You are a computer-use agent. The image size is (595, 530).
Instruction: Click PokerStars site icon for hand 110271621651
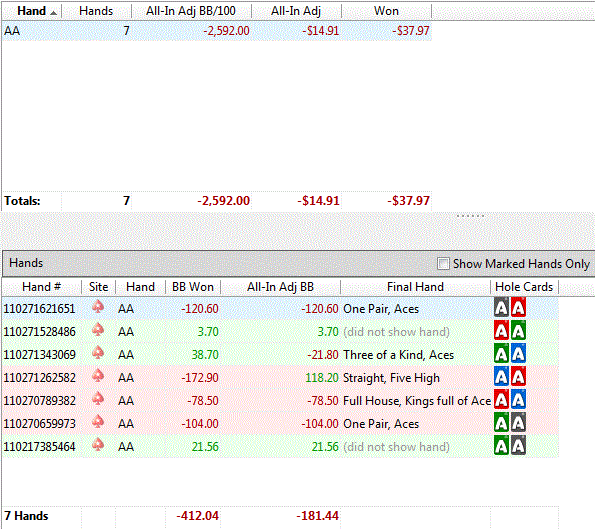tap(98, 307)
